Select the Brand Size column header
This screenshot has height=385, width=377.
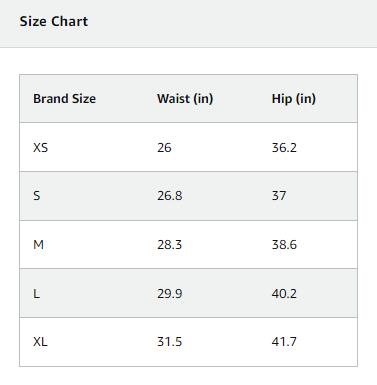(64, 99)
